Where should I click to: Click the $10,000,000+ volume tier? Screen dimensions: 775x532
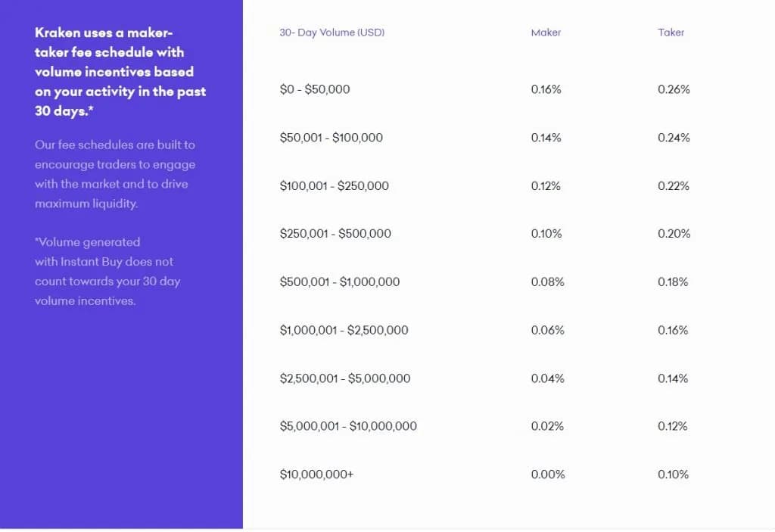(316, 474)
